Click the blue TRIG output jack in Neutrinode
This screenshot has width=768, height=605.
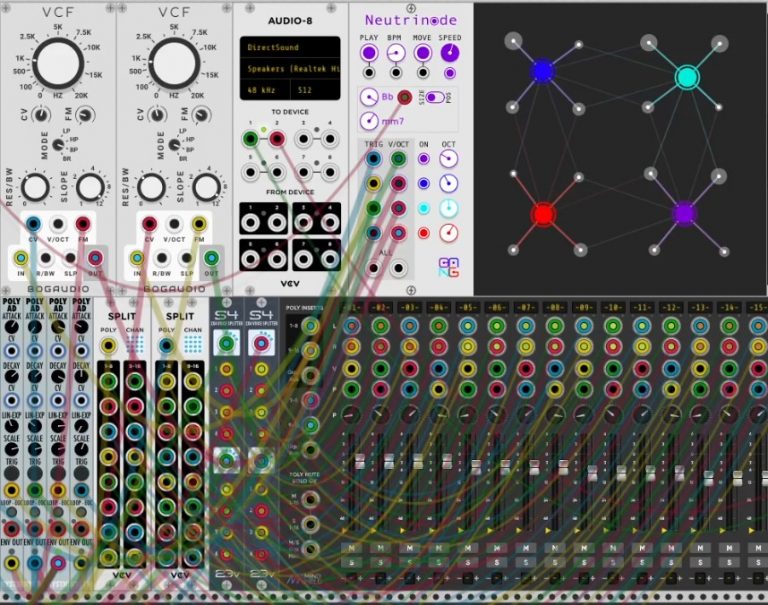(373, 159)
